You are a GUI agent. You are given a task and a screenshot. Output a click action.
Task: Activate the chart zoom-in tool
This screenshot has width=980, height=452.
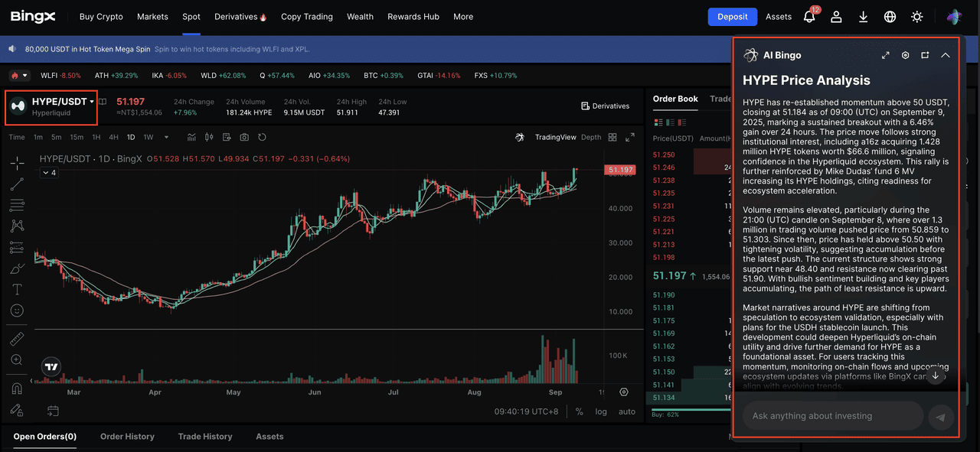[17, 359]
